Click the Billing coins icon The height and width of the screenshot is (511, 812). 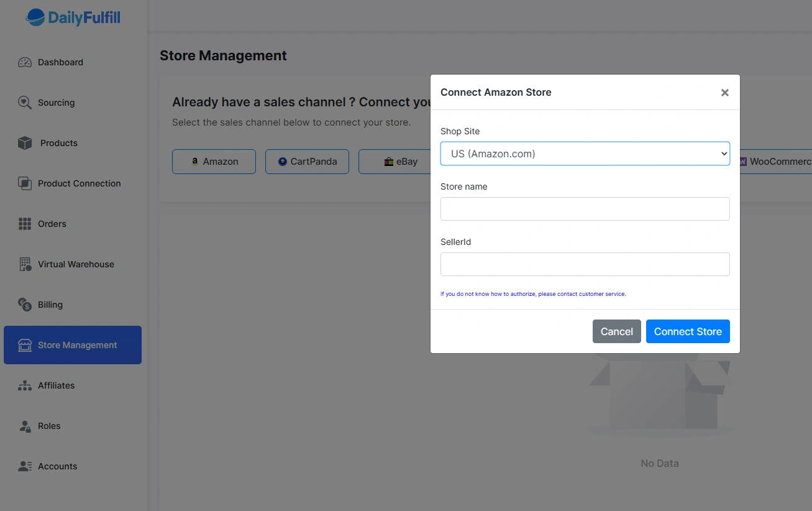pyautogui.click(x=25, y=305)
